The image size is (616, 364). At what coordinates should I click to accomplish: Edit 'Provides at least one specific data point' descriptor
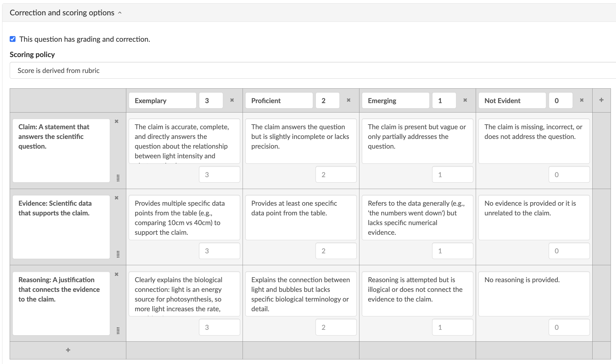(x=301, y=218)
